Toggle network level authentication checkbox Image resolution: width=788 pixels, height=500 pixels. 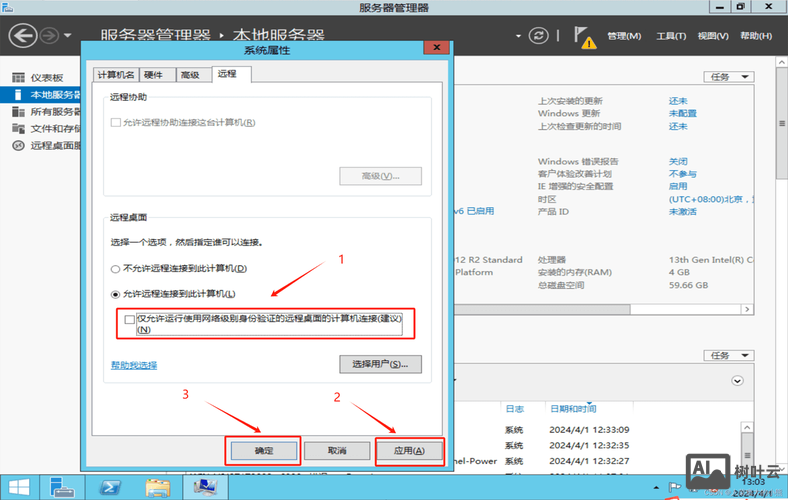pos(130,320)
